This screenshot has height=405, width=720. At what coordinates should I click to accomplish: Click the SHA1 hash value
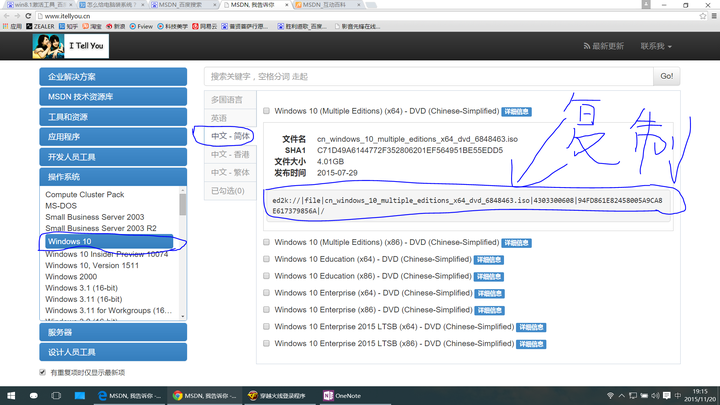pyautogui.click(x=410, y=150)
